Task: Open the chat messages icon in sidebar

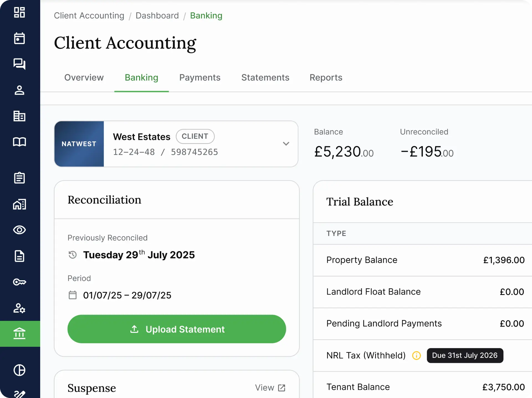Action: pos(19,64)
